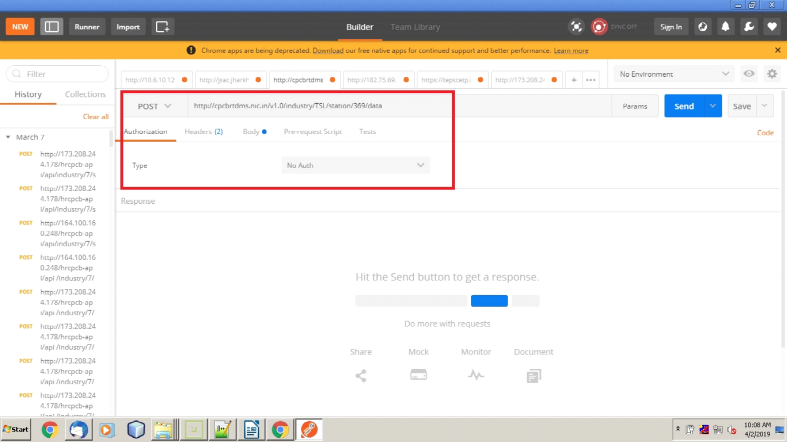
Task: Click the Sign In button
Action: click(671, 27)
